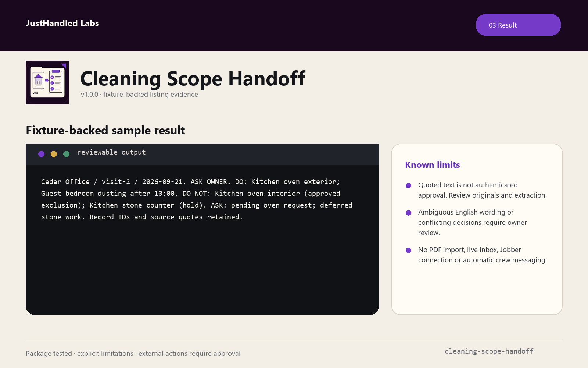
Task: Click the purple window dot in terminal header
Action: click(42, 154)
